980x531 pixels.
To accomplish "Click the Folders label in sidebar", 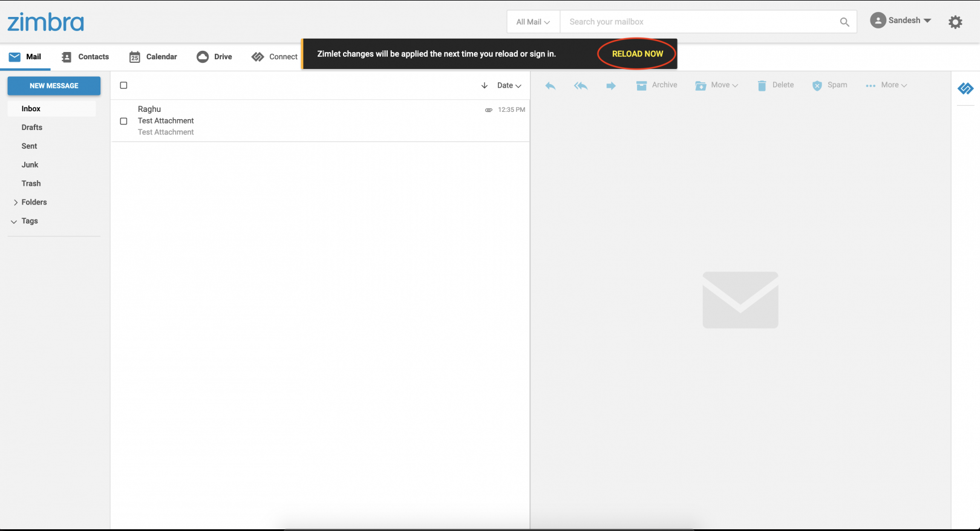I will (x=34, y=203).
